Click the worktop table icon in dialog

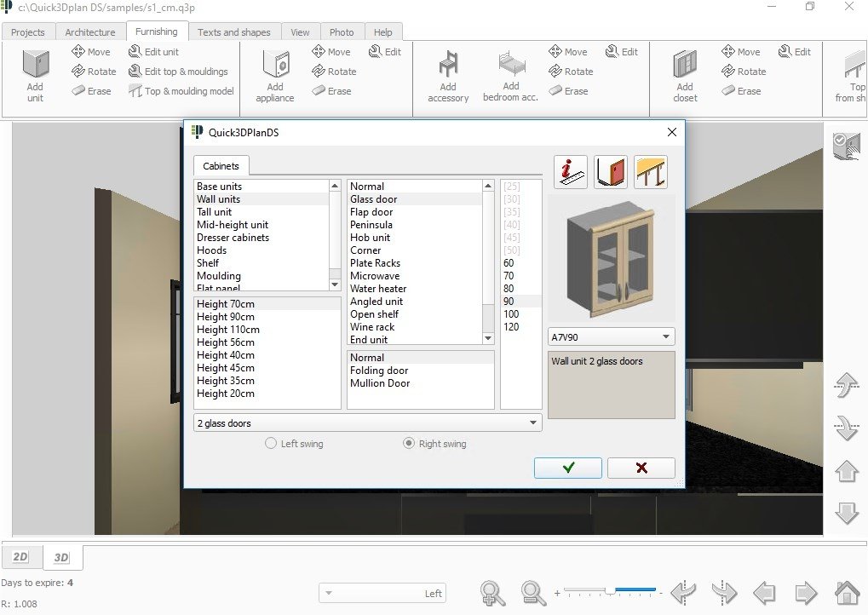pyautogui.click(x=651, y=172)
